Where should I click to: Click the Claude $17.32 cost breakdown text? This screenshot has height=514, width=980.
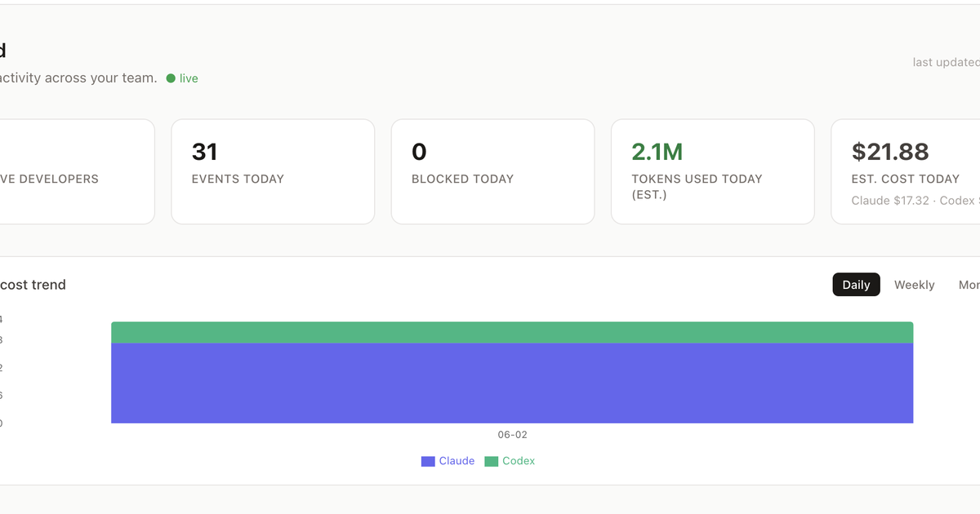890,201
